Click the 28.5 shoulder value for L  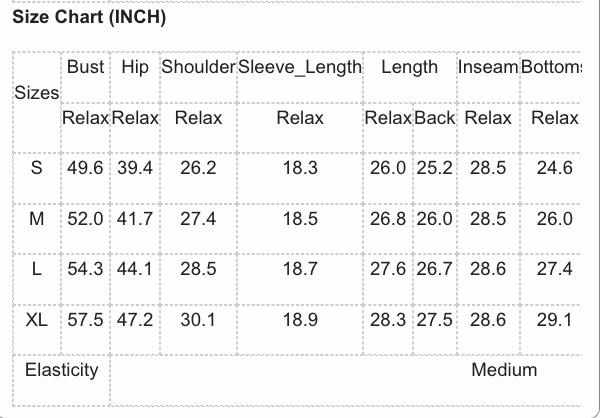(198, 269)
